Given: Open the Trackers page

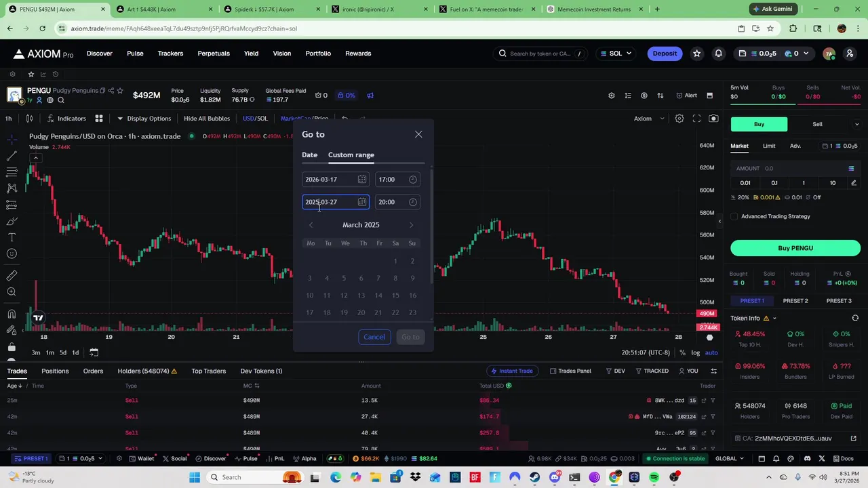Looking at the screenshot, I should coord(170,54).
